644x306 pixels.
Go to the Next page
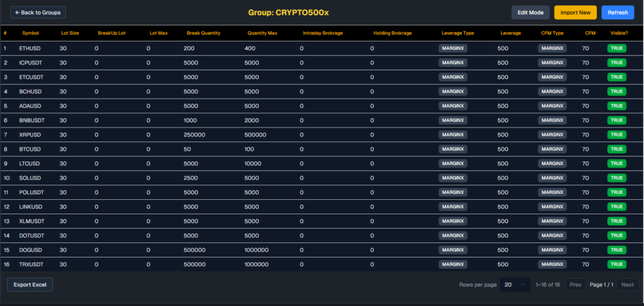pos(627,285)
